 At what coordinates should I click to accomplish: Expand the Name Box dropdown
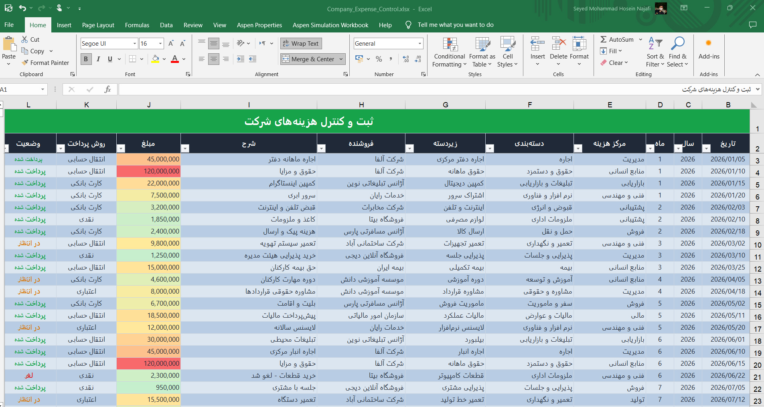[42, 89]
